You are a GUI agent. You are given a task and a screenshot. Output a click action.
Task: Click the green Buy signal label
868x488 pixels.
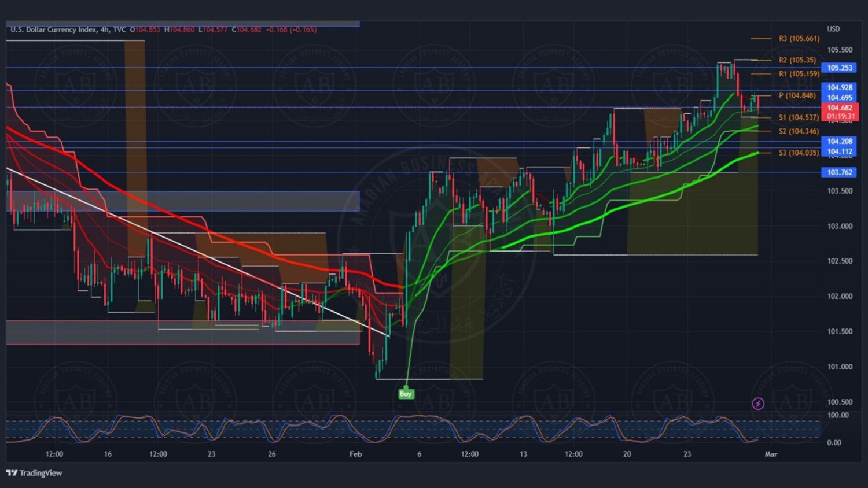pyautogui.click(x=406, y=394)
